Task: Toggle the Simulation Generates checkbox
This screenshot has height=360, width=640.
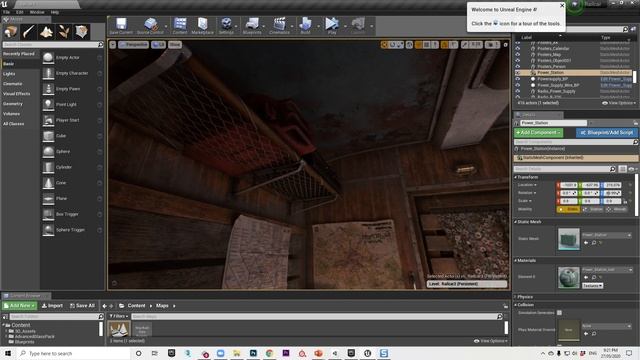Action: pos(559,313)
